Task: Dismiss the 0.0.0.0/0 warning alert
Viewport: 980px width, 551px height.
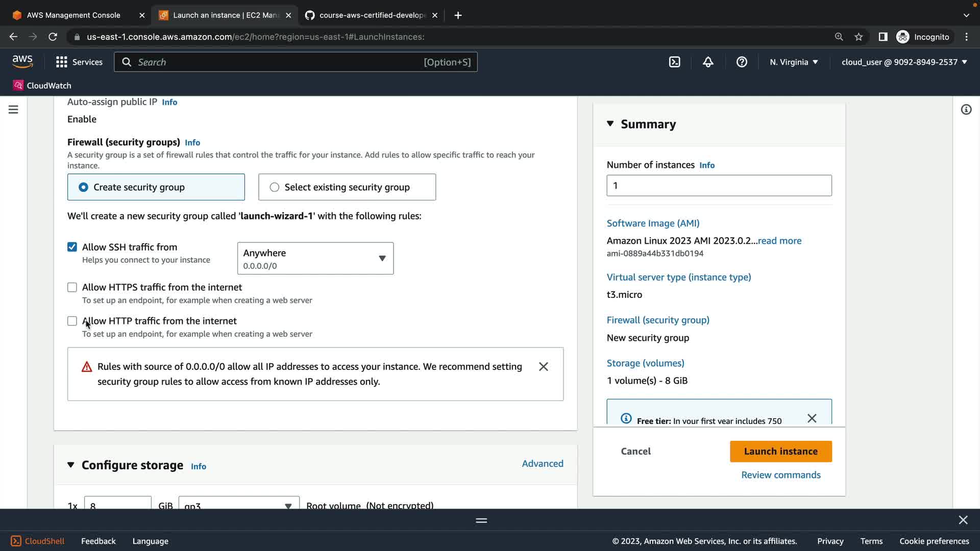Action: (544, 367)
